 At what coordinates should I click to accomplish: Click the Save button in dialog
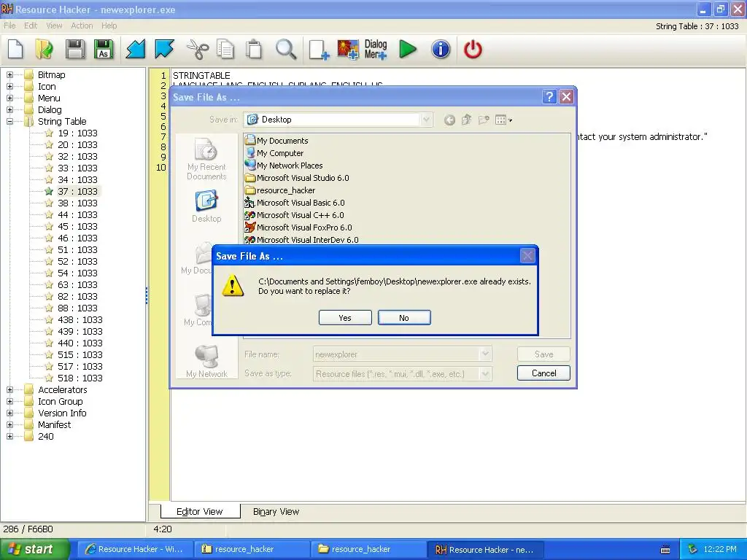[543, 354]
